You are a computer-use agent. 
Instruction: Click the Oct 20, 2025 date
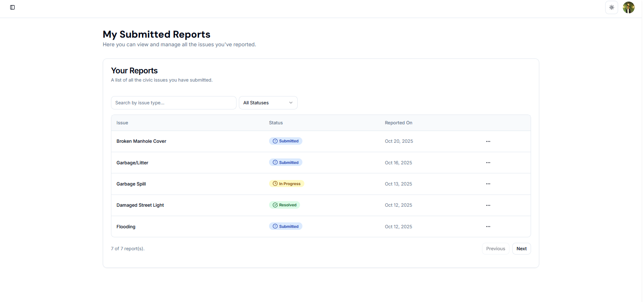pyautogui.click(x=399, y=141)
